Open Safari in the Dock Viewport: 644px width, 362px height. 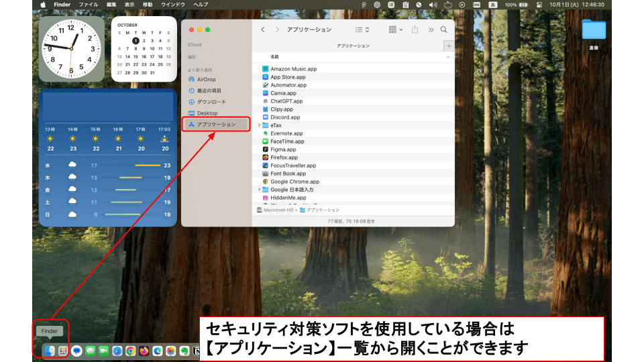pyautogui.click(x=117, y=351)
